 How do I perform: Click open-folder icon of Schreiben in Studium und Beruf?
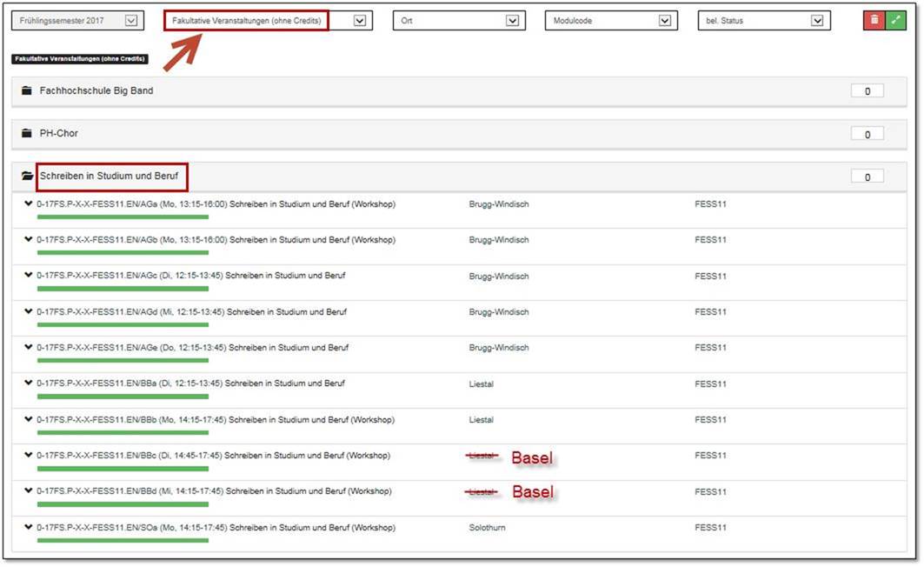tap(27, 176)
